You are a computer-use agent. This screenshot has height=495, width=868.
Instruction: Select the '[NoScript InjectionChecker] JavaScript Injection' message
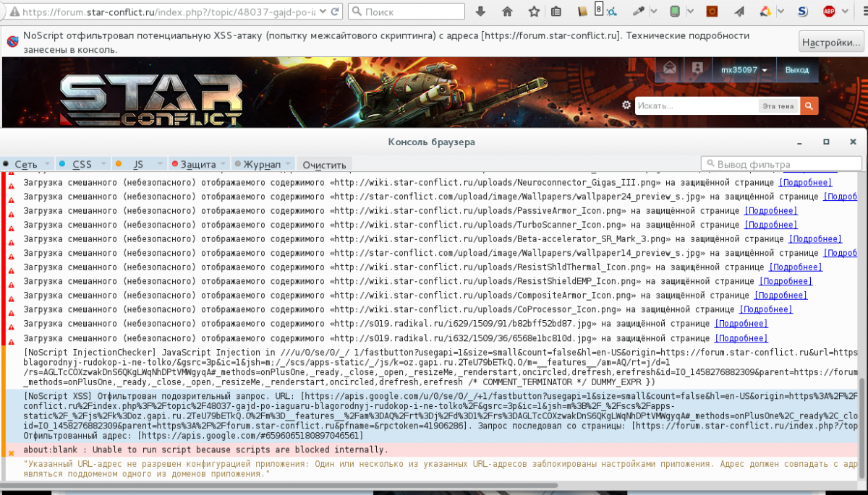pyautogui.click(x=433, y=367)
